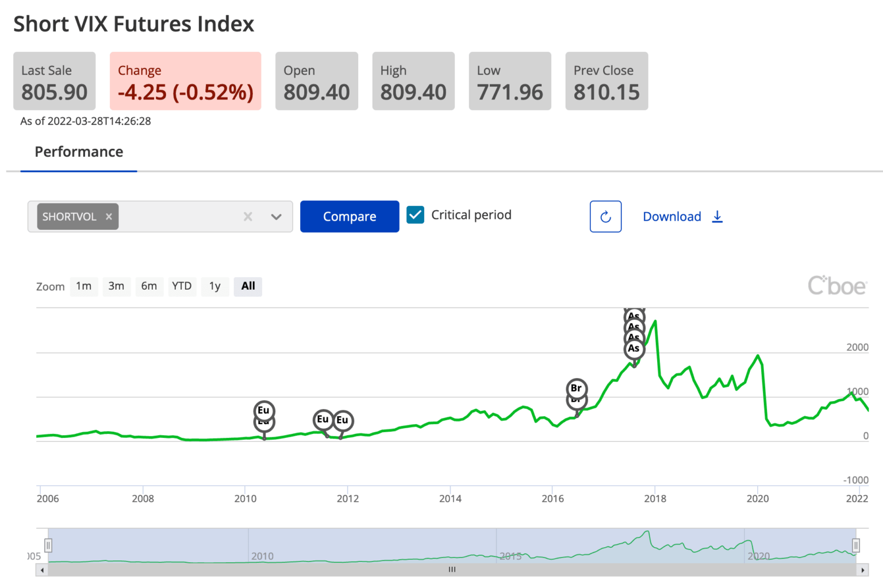The image size is (883, 588).
Task: Switch to the Performance tab
Action: tap(78, 152)
